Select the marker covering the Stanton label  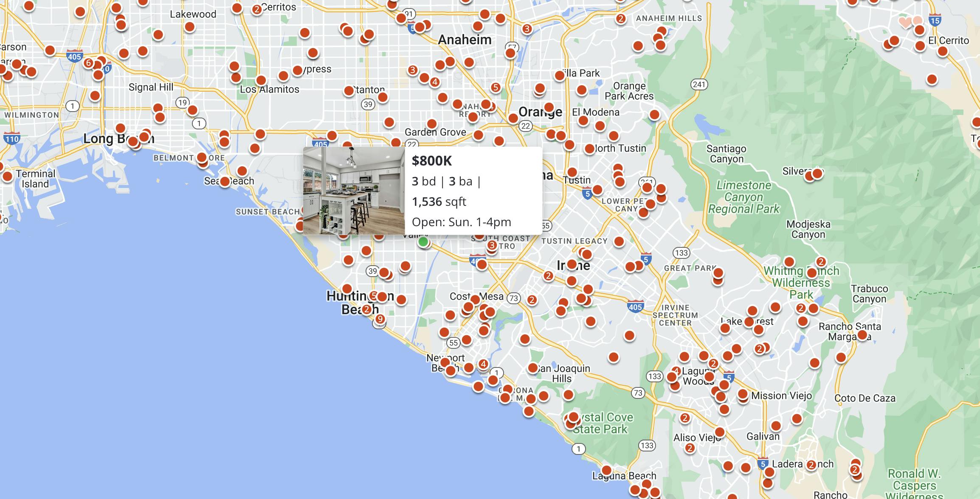(349, 90)
